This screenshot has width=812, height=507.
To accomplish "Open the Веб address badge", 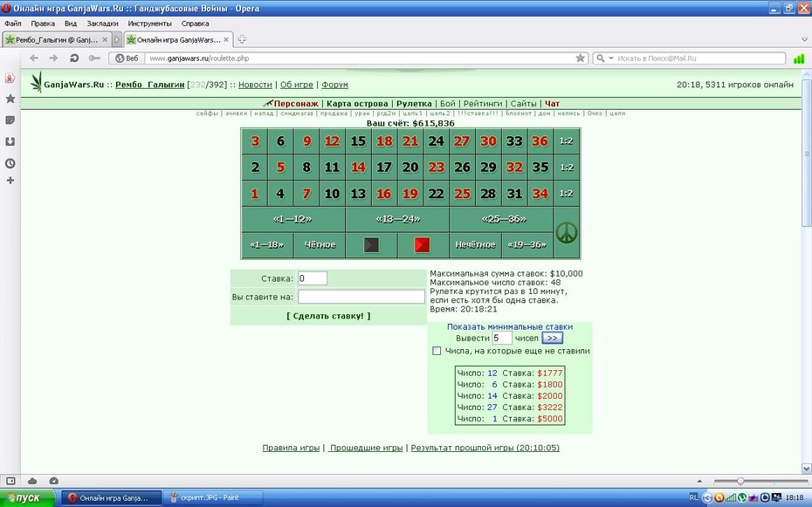I will click(x=127, y=58).
